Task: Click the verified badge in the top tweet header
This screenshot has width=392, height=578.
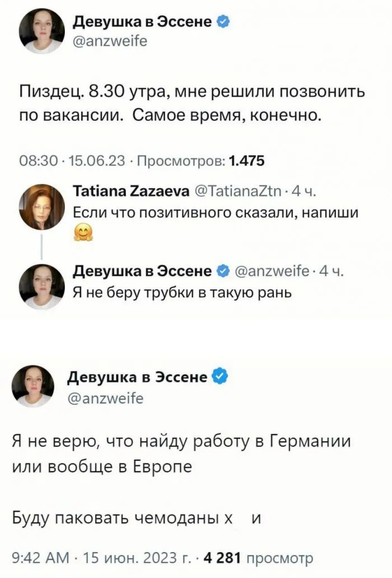Action: pyautogui.click(x=223, y=22)
